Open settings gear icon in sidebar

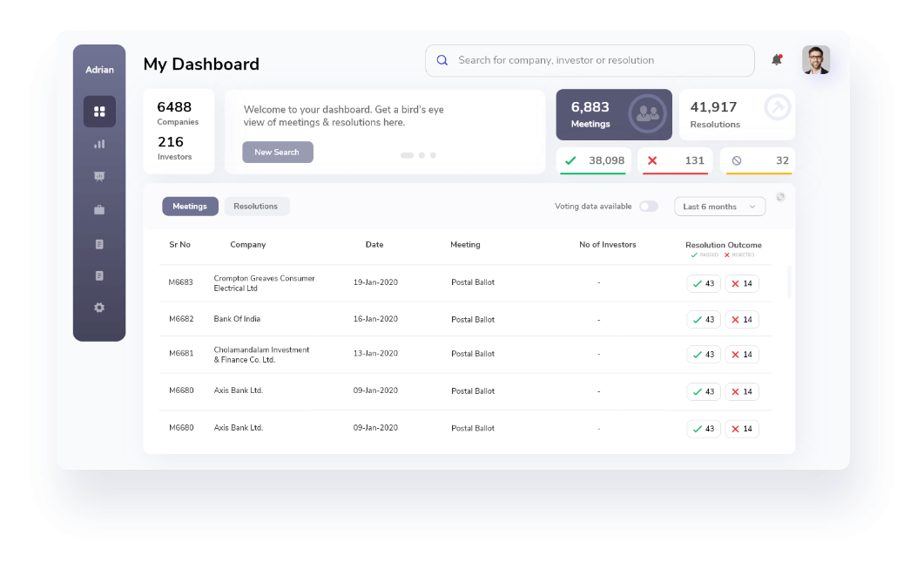[x=99, y=308]
